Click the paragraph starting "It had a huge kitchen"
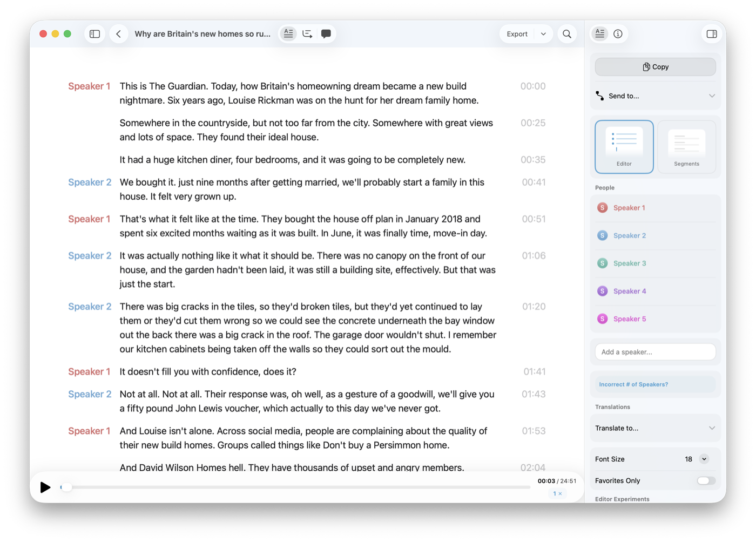 point(293,160)
